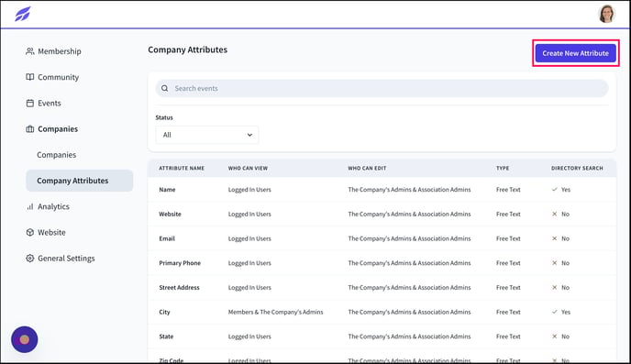Open the Companies sub-item in sidebar
This screenshot has width=631, height=364.
pos(56,155)
